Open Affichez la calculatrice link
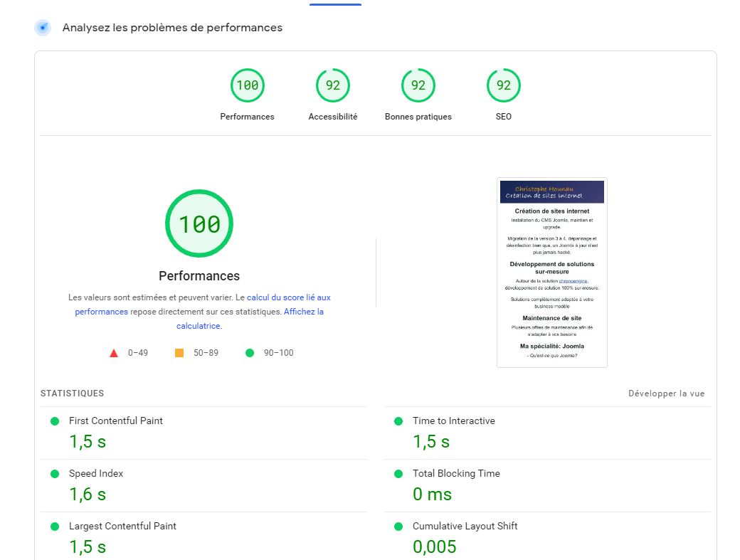 coord(303,312)
